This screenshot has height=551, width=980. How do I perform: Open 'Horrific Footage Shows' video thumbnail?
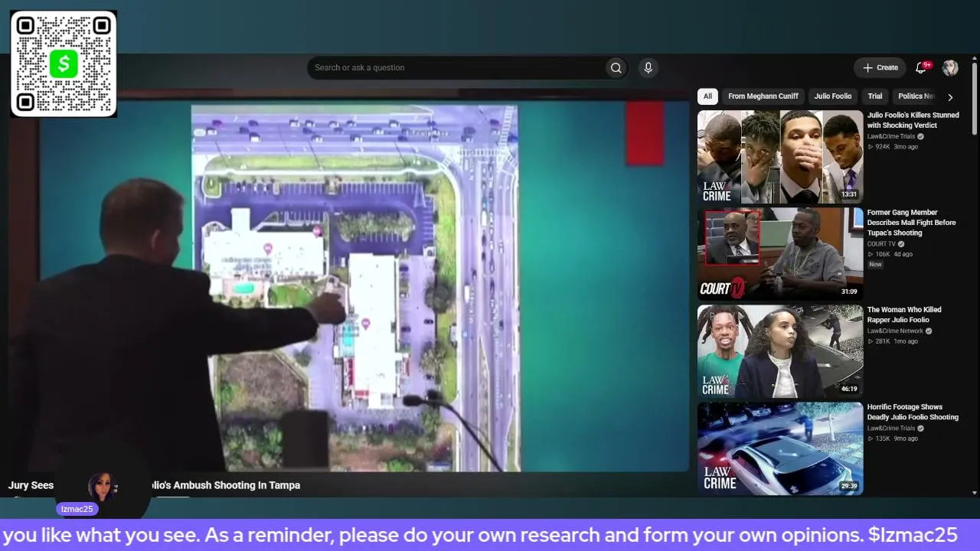[x=780, y=448]
